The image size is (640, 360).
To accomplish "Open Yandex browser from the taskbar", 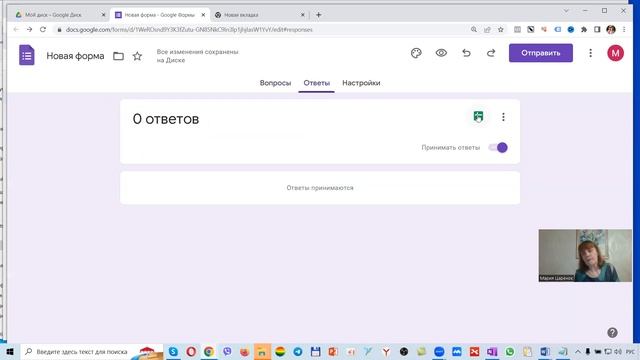I will [x=386, y=351].
